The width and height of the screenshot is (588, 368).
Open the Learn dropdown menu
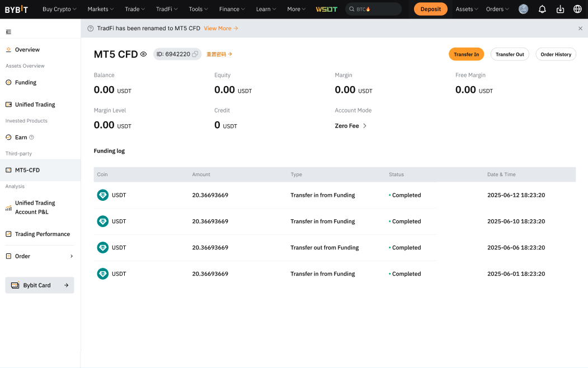pos(266,10)
